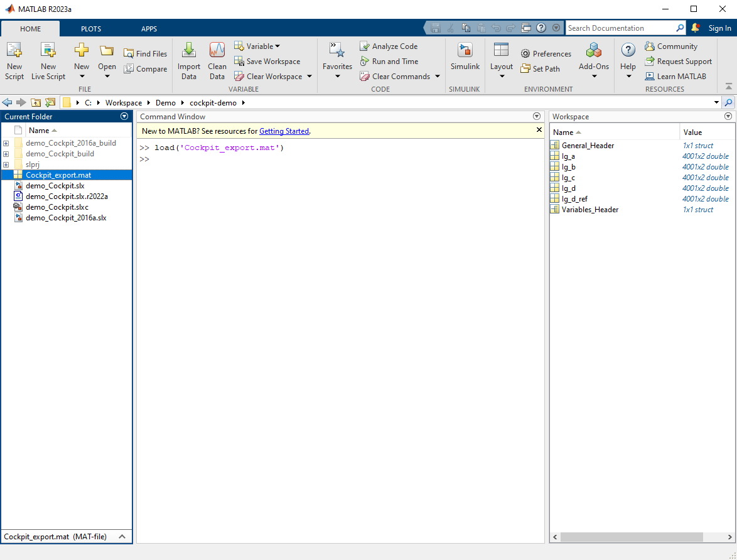Viewport: 737px width, 560px height.
Task: Switch to the APPS tab
Action: (149, 29)
